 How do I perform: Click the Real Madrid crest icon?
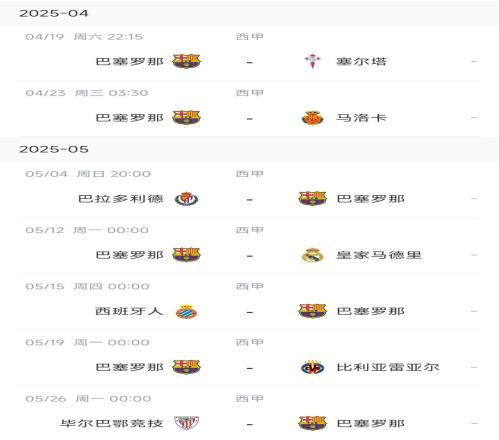click(312, 255)
